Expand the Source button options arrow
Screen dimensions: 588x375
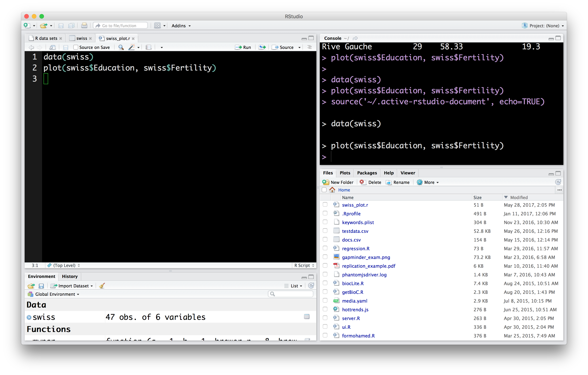coord(300,47)
